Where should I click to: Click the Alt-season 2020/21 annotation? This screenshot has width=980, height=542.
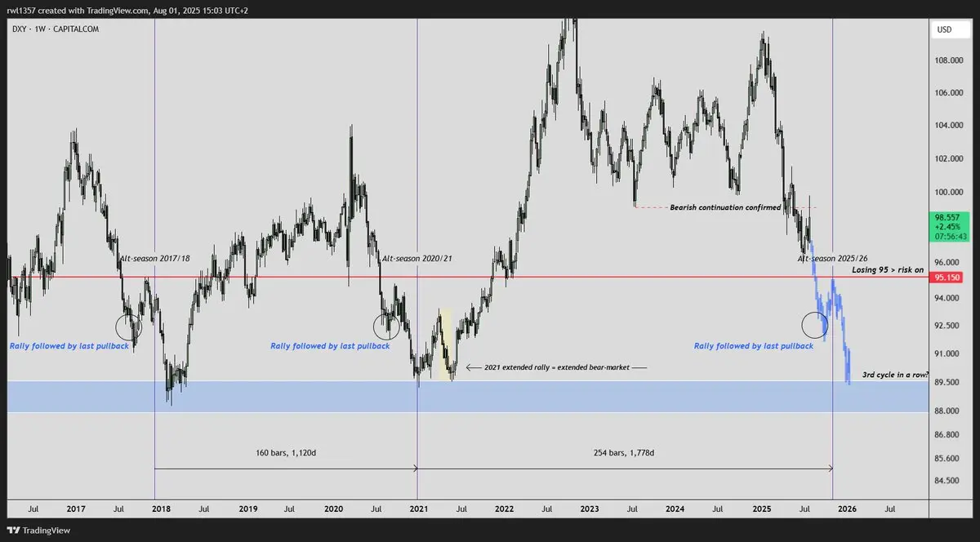click(x=416, y=258)
